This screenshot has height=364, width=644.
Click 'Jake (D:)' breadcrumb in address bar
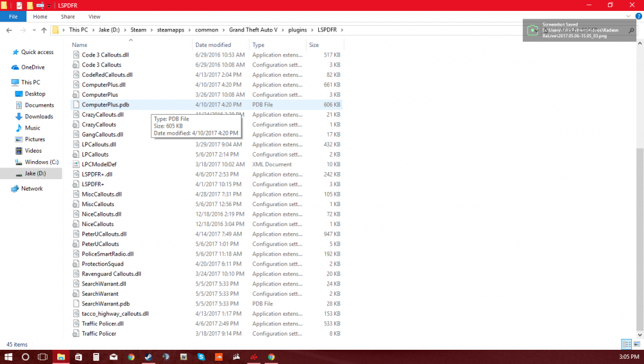(109, 30)
